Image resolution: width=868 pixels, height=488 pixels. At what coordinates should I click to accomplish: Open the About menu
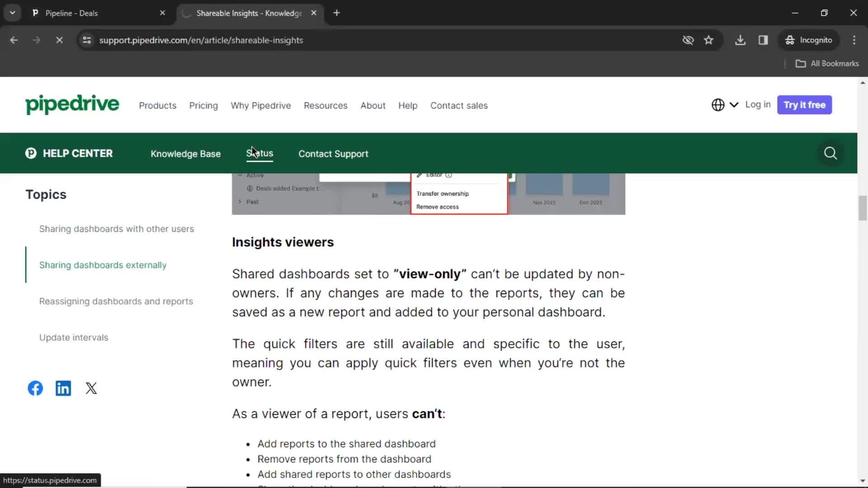pyautogui.click(x=373, y=106)
